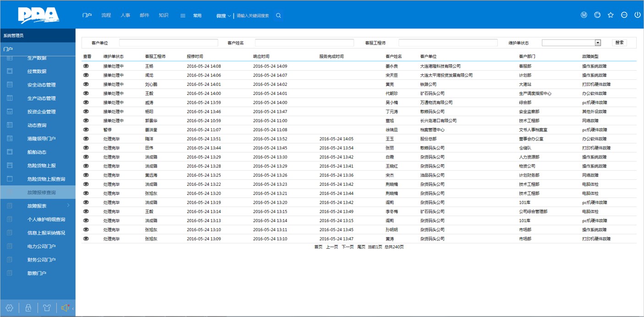
Task: View the 暂停 record of 姜洪奎
Action: tap(86, 130)
